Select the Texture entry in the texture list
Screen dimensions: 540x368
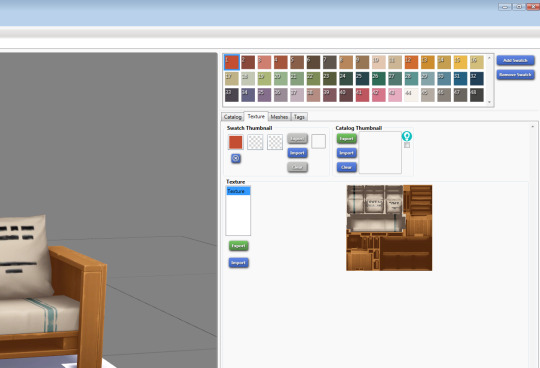coord(238,191)
